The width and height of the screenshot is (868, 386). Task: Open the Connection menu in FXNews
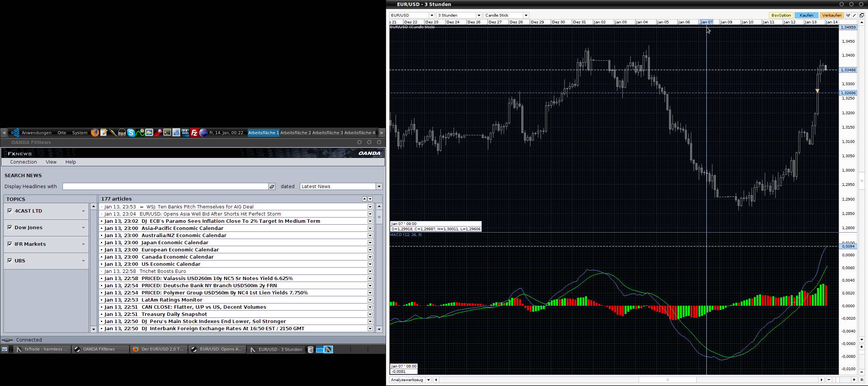23,162
